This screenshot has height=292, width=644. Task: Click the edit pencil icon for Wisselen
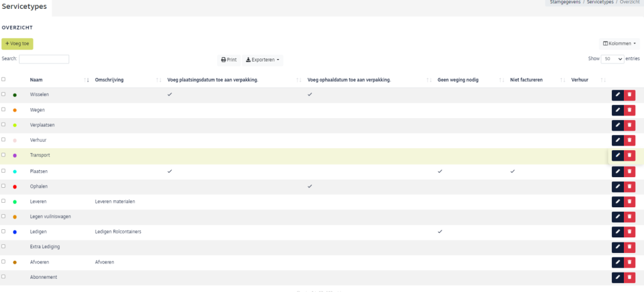[x=618, y=95]
